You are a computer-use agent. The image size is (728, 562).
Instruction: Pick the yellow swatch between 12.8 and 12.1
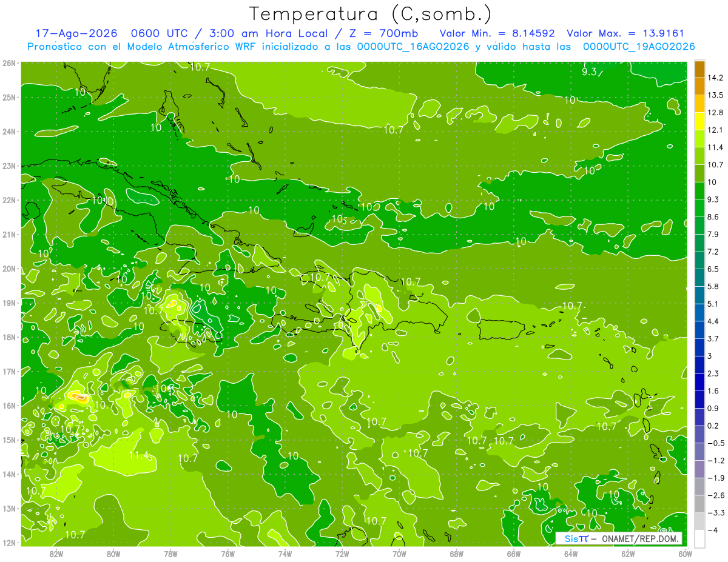point(699,121)
